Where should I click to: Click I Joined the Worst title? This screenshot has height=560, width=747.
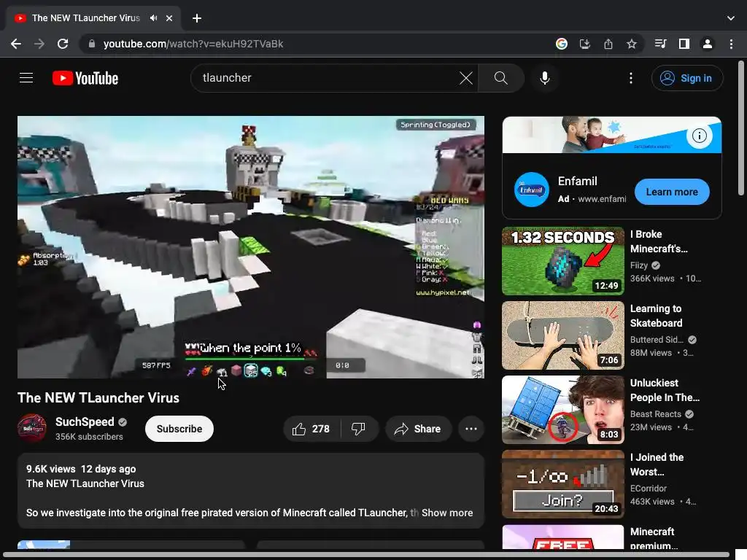(657, 464)
